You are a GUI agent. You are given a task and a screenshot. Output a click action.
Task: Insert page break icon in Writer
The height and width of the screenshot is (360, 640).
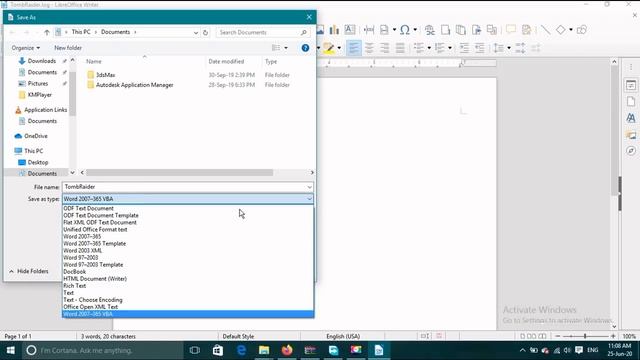point(369,29)
